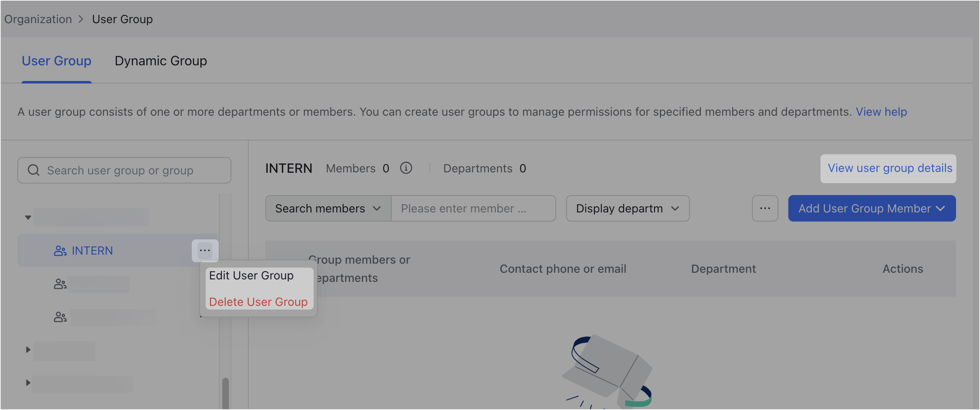Screen dimensions: 980x410
Task: Click the info icon next to Members count
Action: click(406, 168)
